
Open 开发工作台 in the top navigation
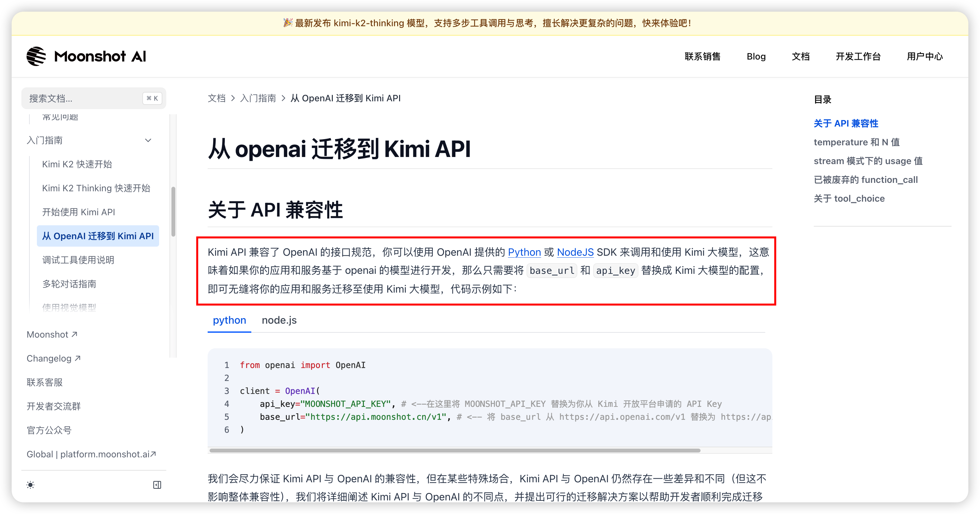[858, 56]
